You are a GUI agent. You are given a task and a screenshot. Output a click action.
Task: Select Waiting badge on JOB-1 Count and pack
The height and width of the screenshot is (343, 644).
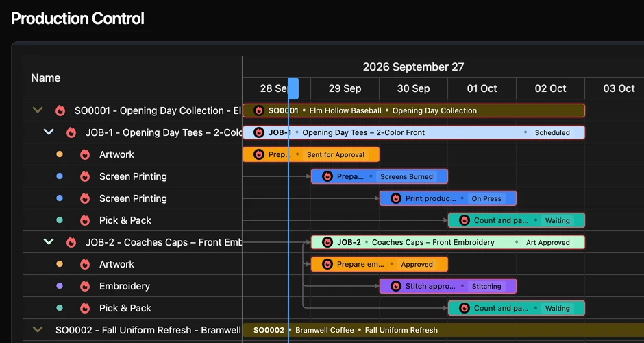558,220
